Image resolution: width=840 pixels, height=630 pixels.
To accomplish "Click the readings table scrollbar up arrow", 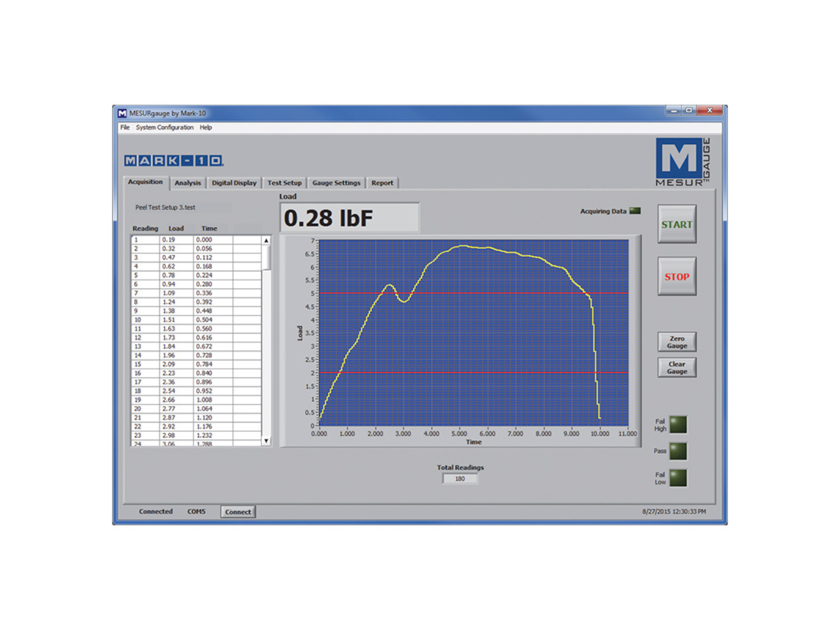I will tap(266, 240).
